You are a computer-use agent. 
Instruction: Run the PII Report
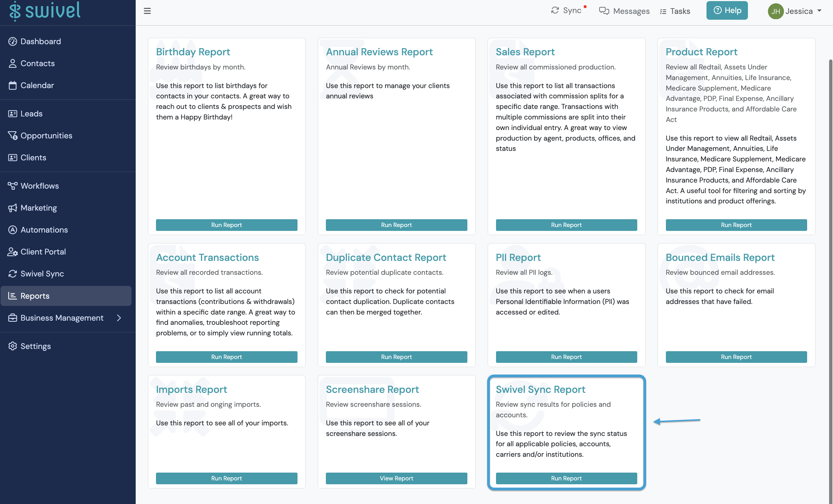pyautogui.click(x=567, y=357)
